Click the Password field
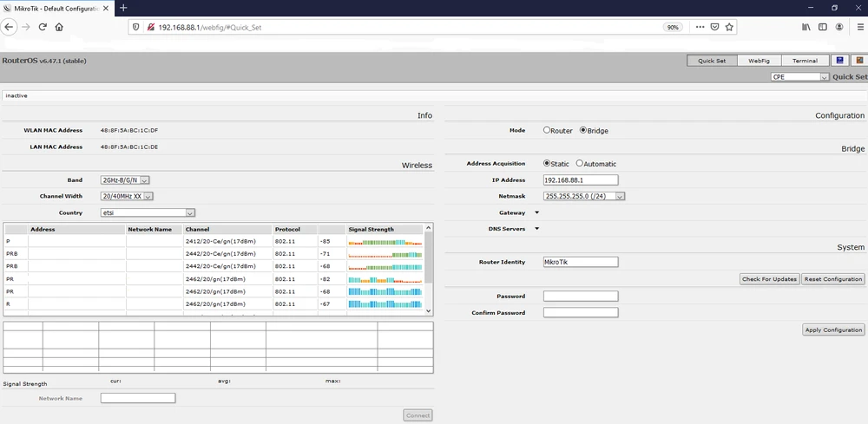Image resolution: width=868 pixels, height=424 pixels. point(581,297)
